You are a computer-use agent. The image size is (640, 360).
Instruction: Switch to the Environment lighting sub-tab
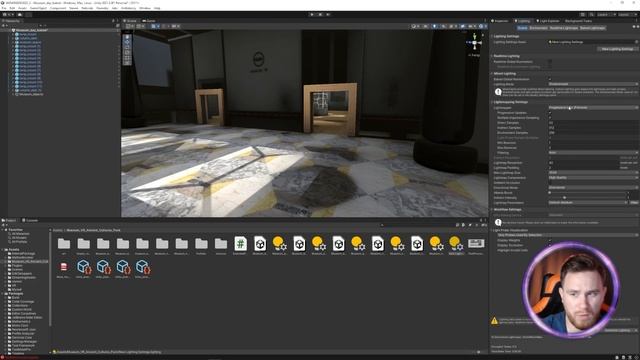[x=538, y=28]
